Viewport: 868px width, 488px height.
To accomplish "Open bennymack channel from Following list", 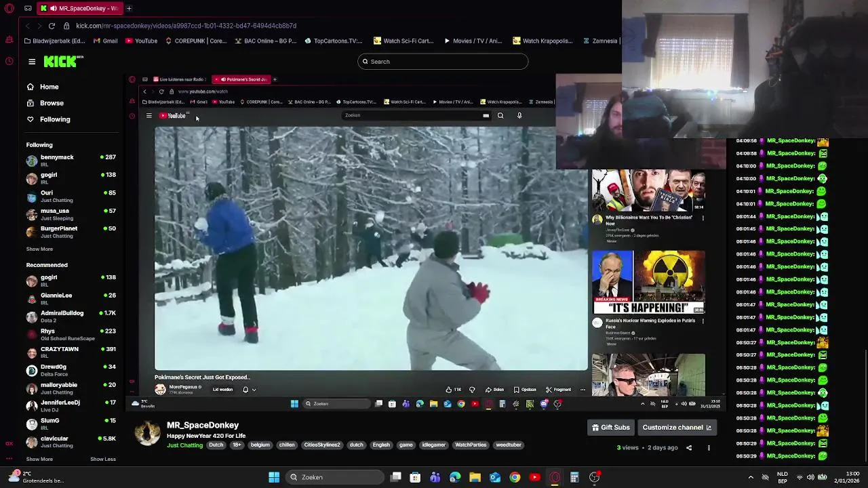I will [71, 160].
